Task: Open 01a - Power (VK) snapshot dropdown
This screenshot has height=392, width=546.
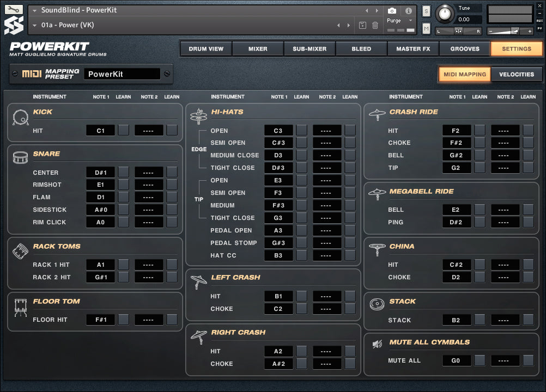Action: (34, 25)
